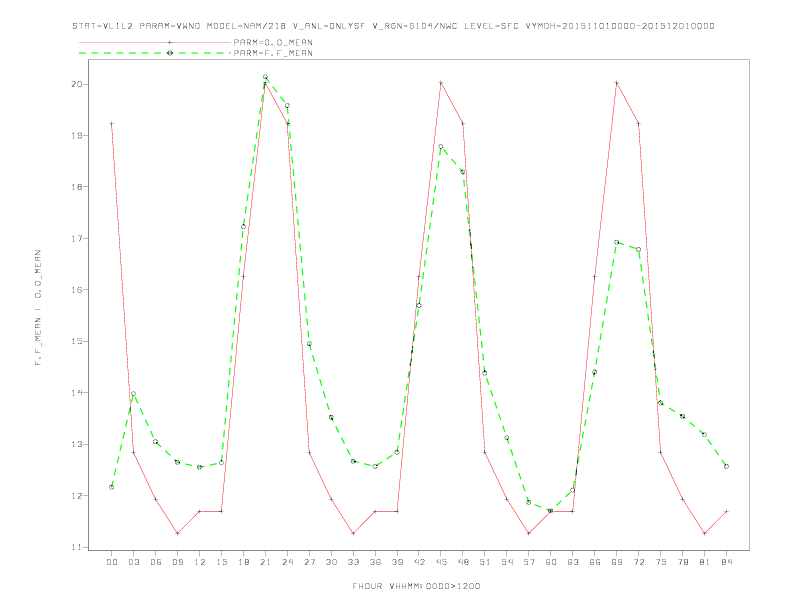Click the x-axis tick label 48
The image size is (792, 612).
(x=463, y=562)
